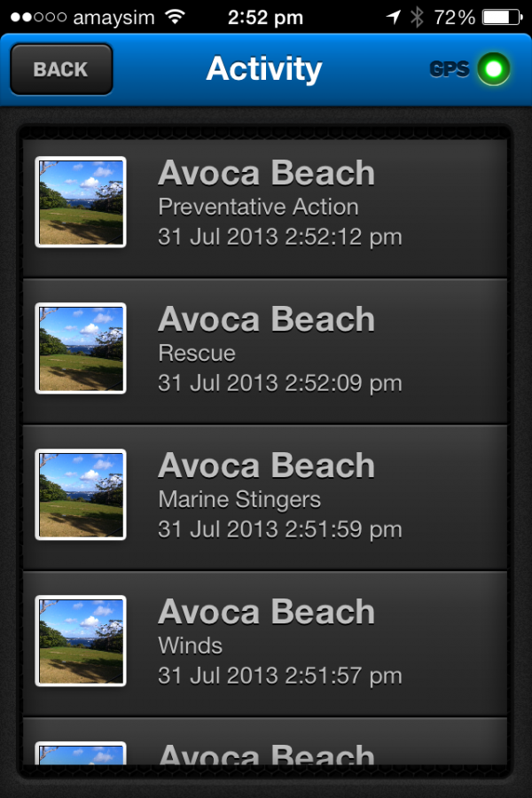Toggle the green GPS indicator light
The width and height of the screenshot is (532, 798).
click(493, 68)
